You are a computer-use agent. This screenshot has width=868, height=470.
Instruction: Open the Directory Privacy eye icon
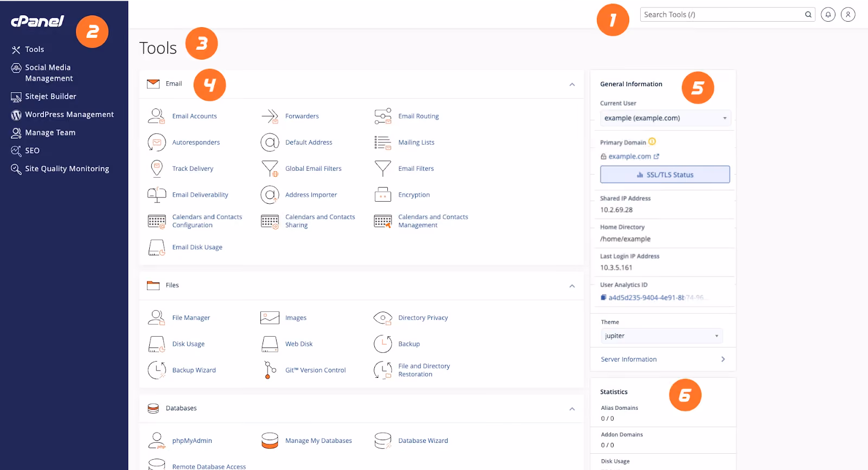[x=383, y=318]
